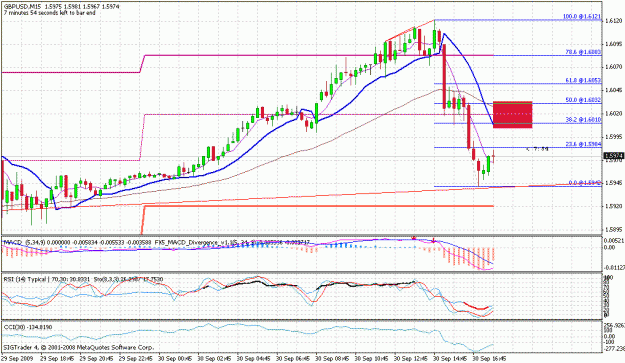
Task: Click the 1.5995 price axis label
Action: [x=614, y=137]
